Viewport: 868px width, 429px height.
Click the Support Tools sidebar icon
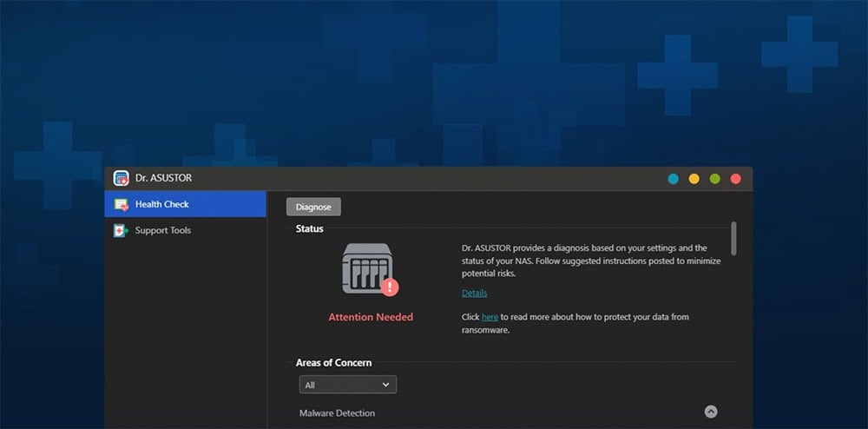[x=121, y=230]
